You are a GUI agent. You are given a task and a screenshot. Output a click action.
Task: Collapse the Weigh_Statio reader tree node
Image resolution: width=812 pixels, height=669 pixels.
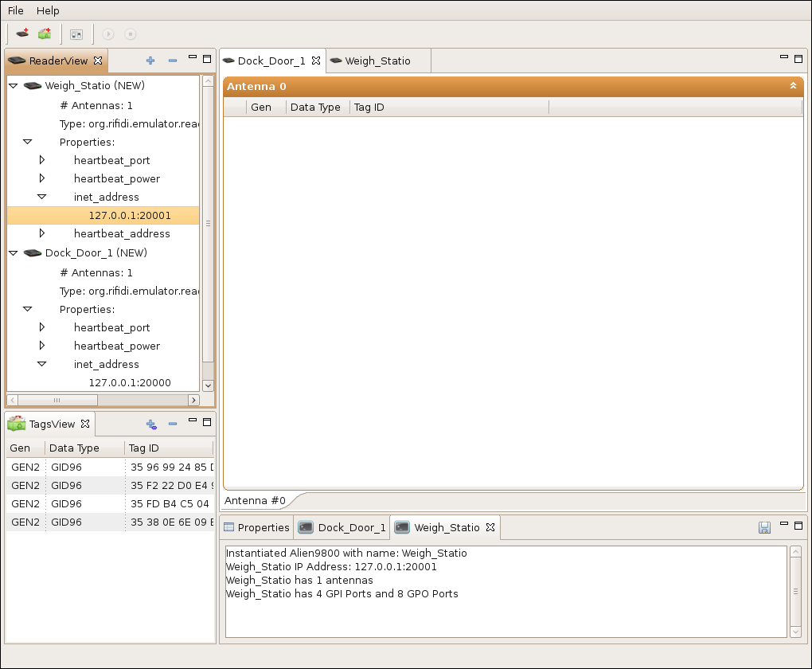coord(14,85)
